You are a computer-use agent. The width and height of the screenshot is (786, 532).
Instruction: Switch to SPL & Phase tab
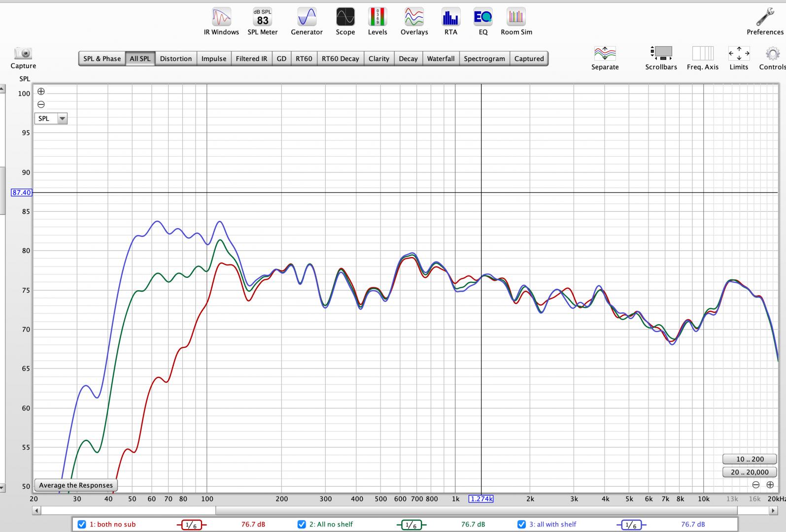tap(102, 59)
